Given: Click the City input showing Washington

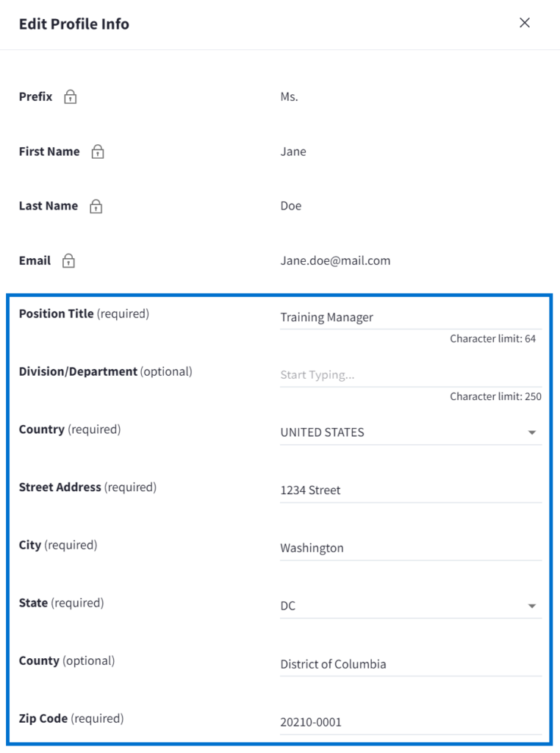Looking at the screenshot, I should pos(410,549).
